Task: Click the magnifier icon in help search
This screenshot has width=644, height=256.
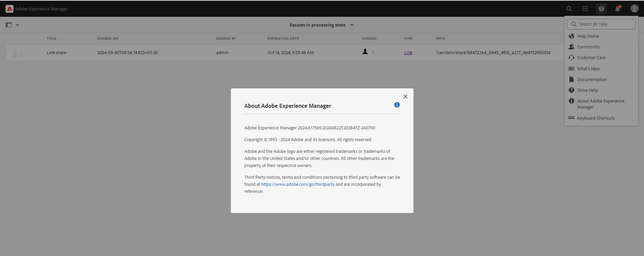Action: pyautogui.click(x=574, y=24)
